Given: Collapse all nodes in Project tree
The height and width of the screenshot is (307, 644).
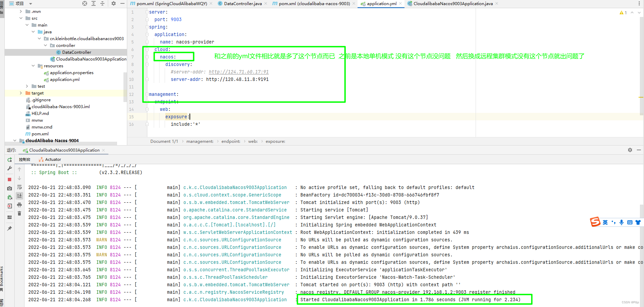Looking at the screenshot, I should 102,3.
